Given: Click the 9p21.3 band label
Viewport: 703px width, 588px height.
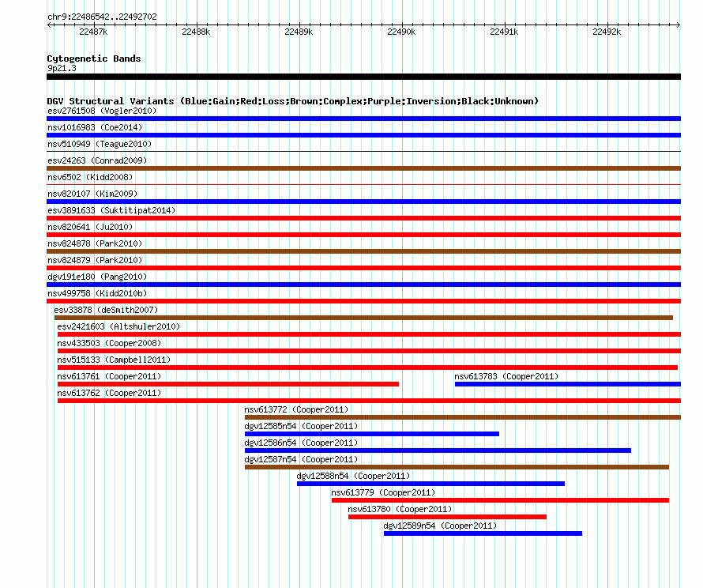Looking at the screenshot, I should (62, 68).
